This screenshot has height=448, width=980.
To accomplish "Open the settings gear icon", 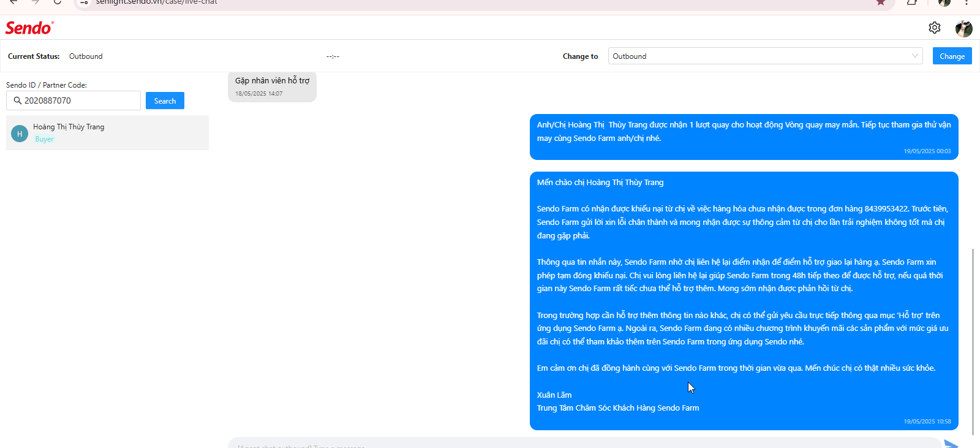I will [935, 28].
